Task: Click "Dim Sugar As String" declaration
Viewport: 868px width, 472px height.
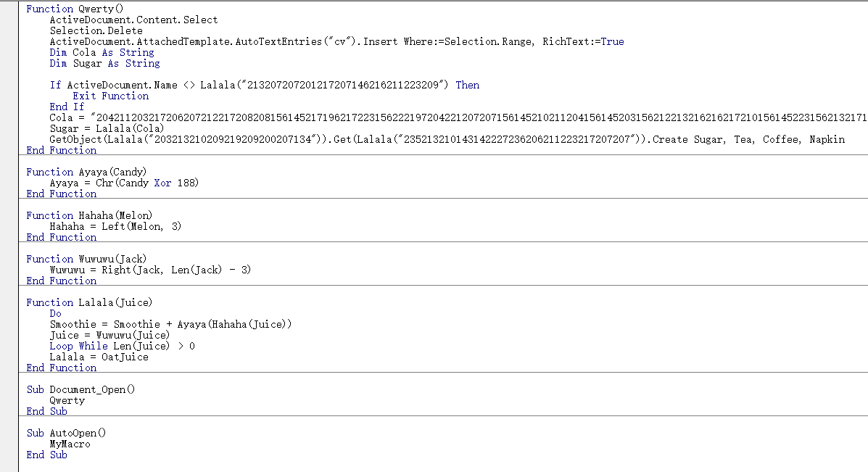Action: [104, 63]
